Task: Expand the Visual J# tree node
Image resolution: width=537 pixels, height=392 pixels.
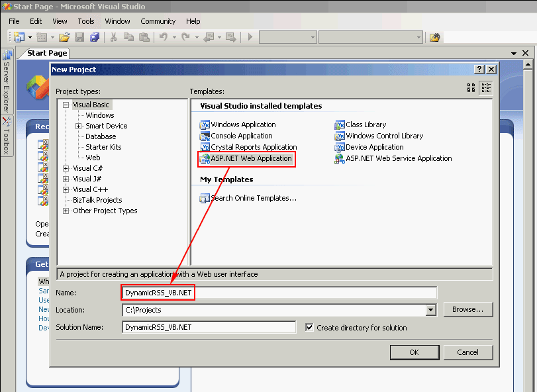Action: tap(66, 179)
